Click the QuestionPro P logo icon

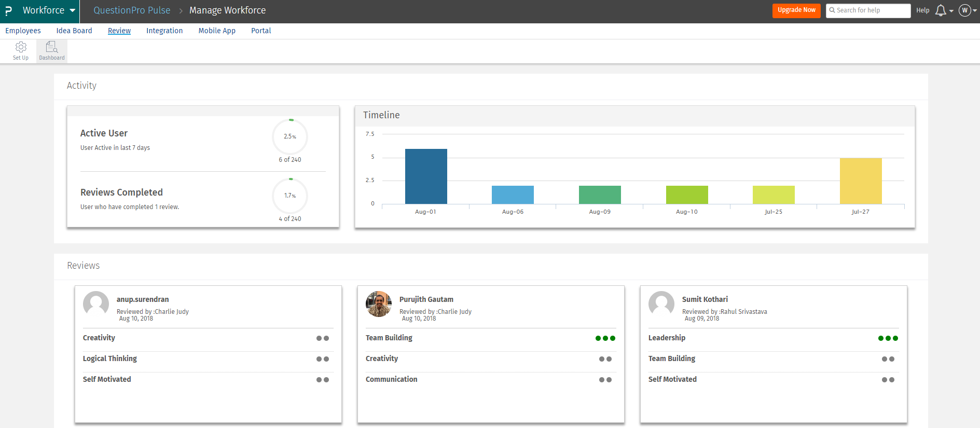pyautogui.click(x=8, y=10)
